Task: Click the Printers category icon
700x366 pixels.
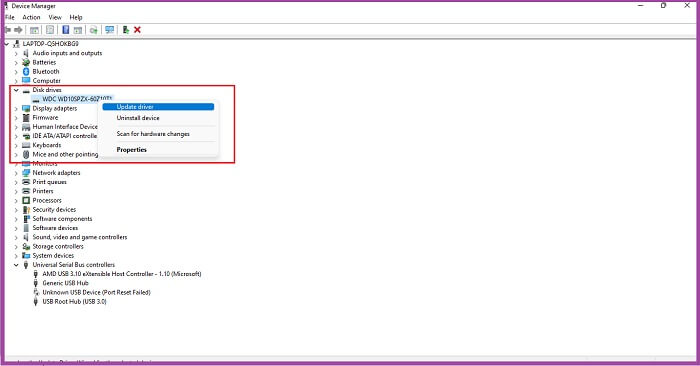Action: (26, 191)
